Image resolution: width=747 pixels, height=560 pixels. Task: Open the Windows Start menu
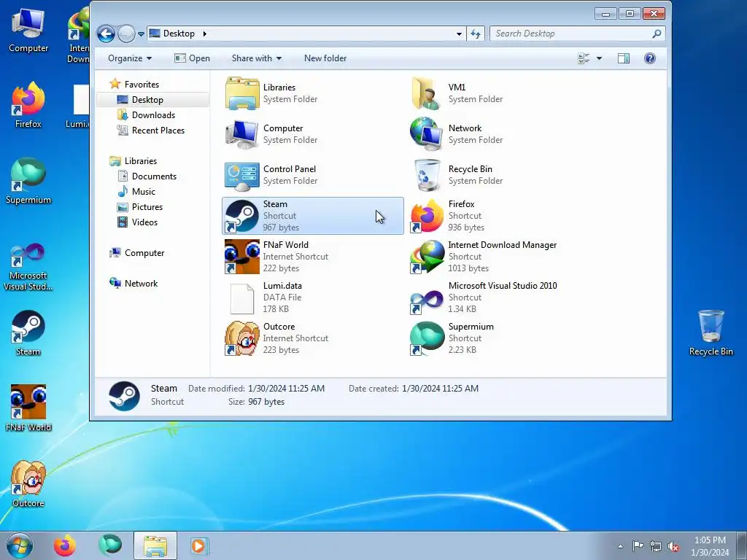point(20,545)
